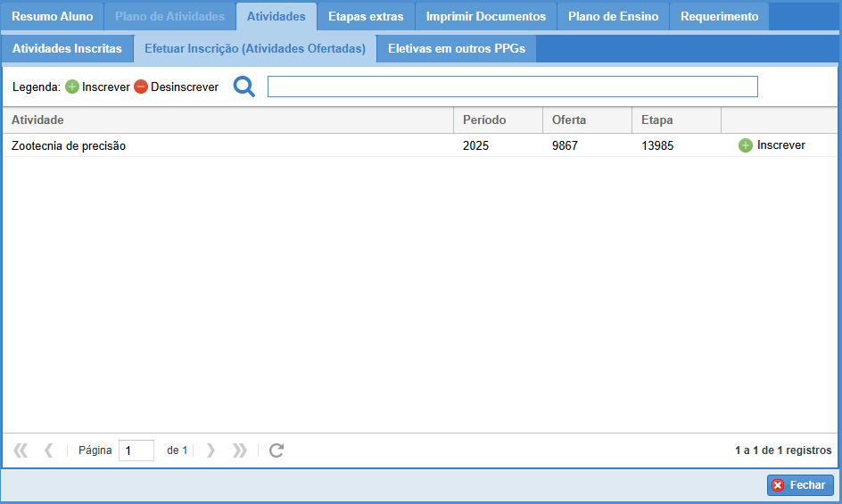This screenshot has height=504, width=842.
Task: Open Eletivas em outros PPGs subtab
Action: (456, 49)
